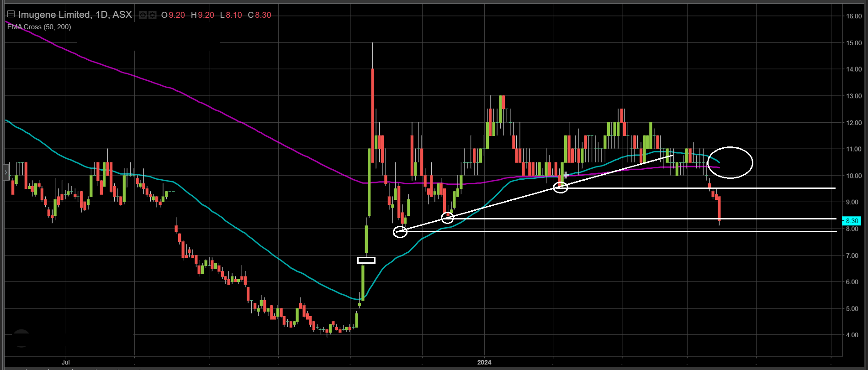Open chart settings via the gear icon
Screen dimensions: 868x370
click(x=152, y=15)
